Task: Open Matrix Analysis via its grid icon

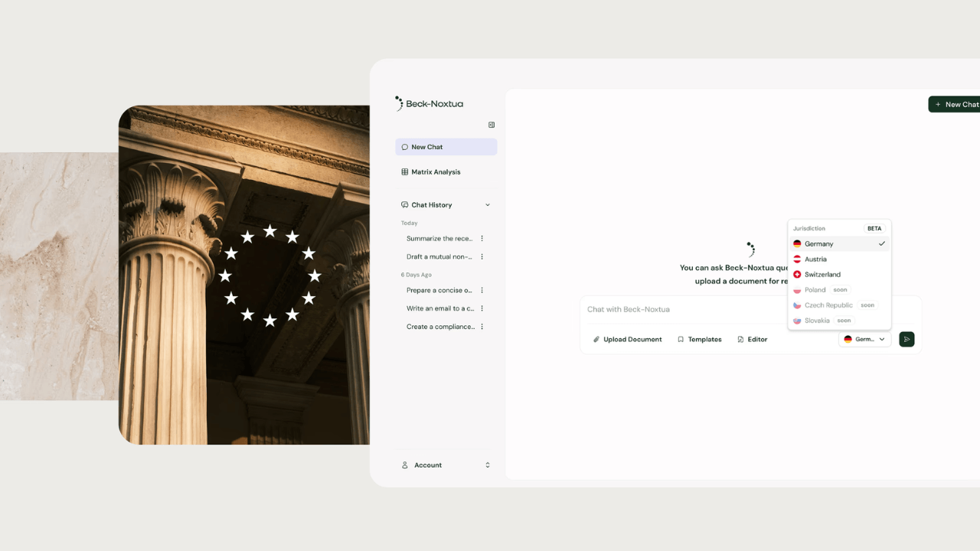Action: click(404, 171)
